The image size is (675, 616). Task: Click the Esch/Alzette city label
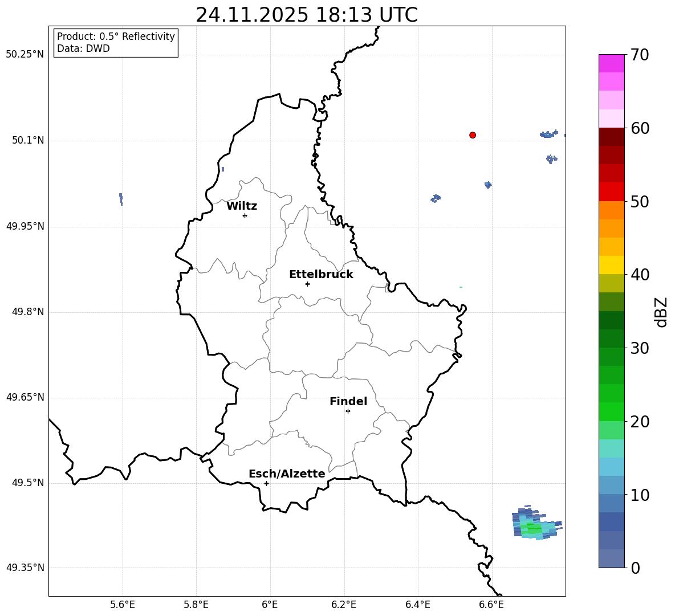[287, 474]
